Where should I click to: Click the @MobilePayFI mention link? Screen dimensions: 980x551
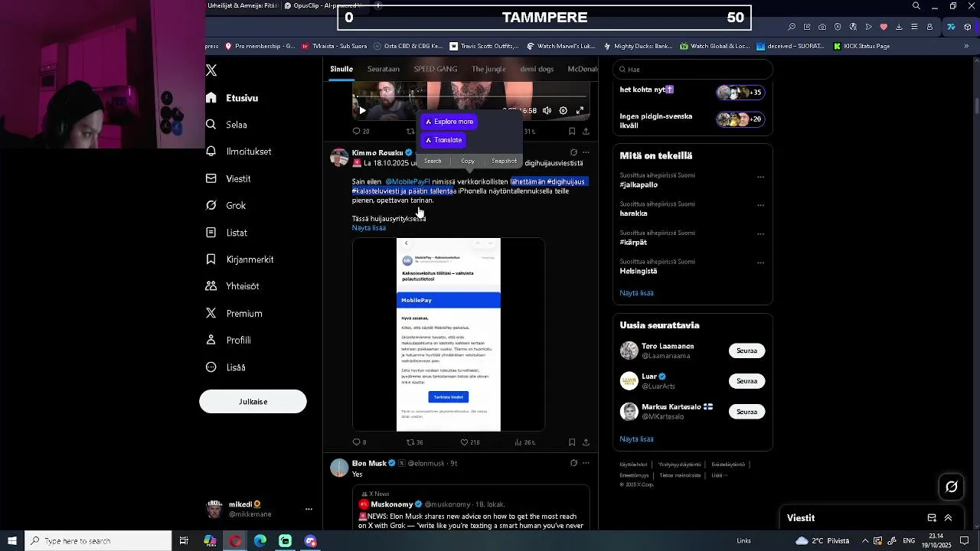(407, 182)
